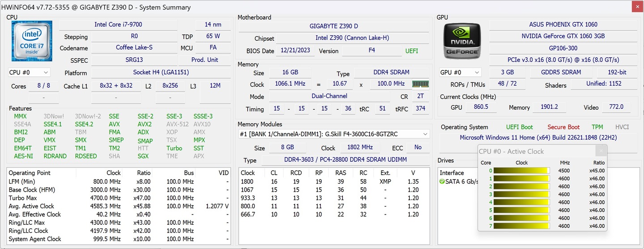Click the GP106-300 GPU chip field
Screen dimensions: 644x249
(x=563, y=48)
